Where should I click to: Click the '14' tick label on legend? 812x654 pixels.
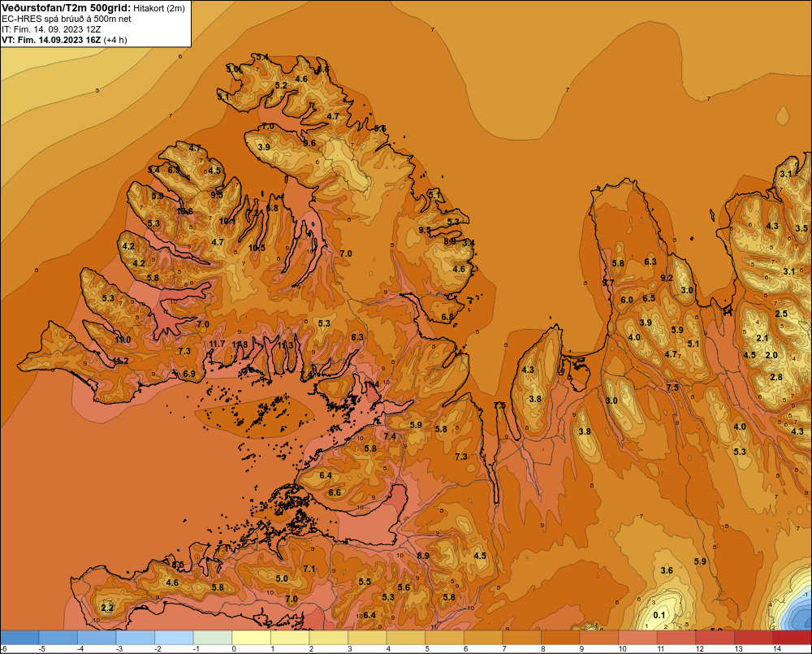point(777,649)
